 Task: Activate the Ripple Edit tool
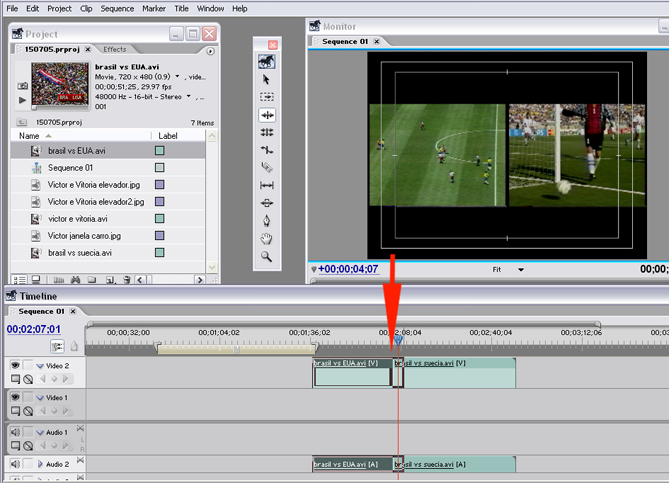pos(267,115)
